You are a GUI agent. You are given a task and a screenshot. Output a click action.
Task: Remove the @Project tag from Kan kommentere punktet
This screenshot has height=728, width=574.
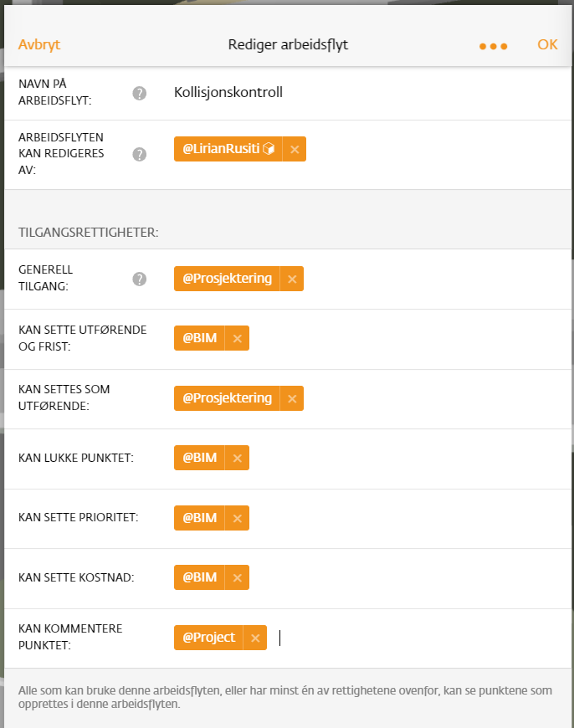tap(255, 638)
